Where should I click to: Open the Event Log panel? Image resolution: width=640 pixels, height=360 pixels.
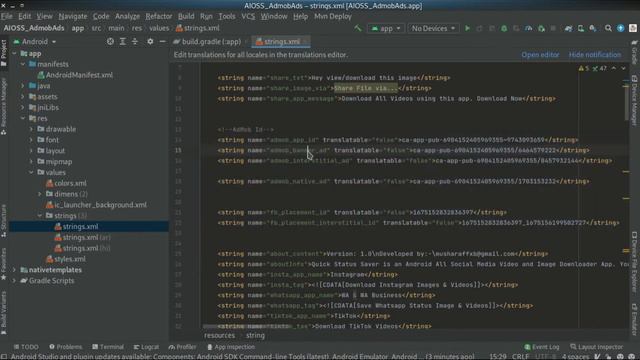click(541, 347)
